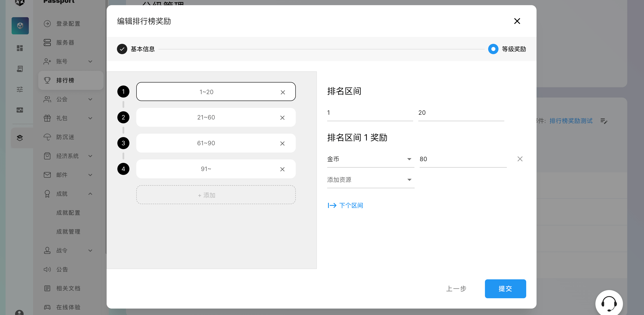The height and width of the screenshot is (315, 644).
Task: Close the 编辑排行榜奖励 dialog
Action: click(x=517, y=21)
